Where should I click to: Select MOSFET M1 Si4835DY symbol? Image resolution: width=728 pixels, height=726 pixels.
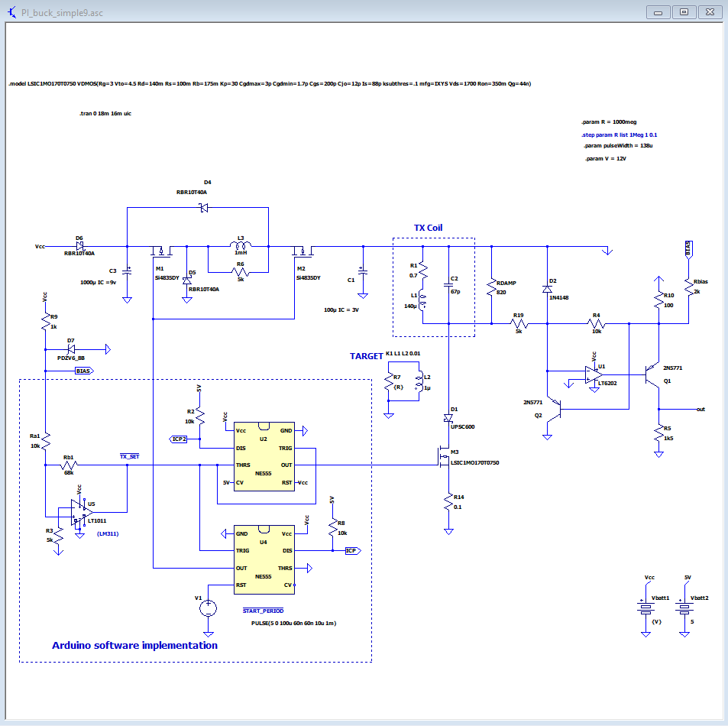point(162,251)
